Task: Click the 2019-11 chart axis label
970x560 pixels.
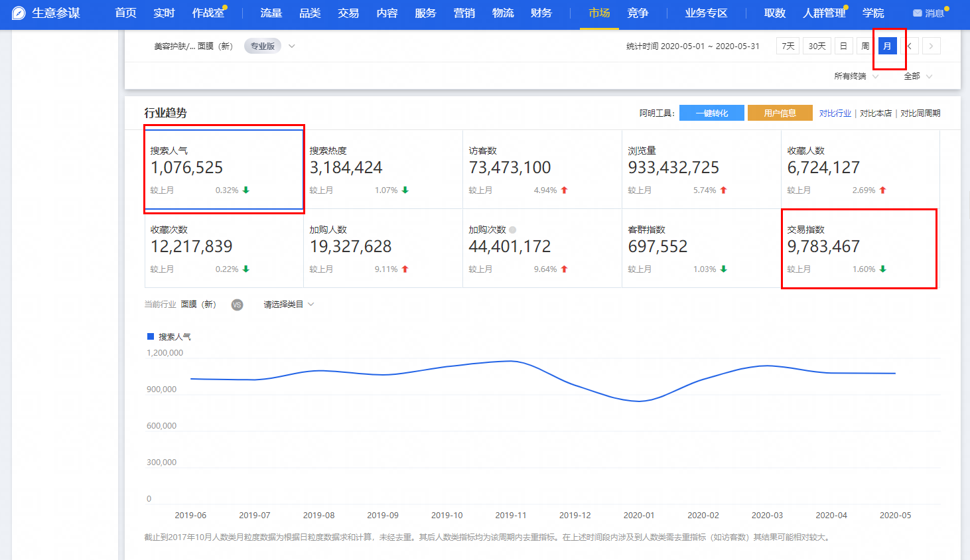Action: tap(511, 516)
